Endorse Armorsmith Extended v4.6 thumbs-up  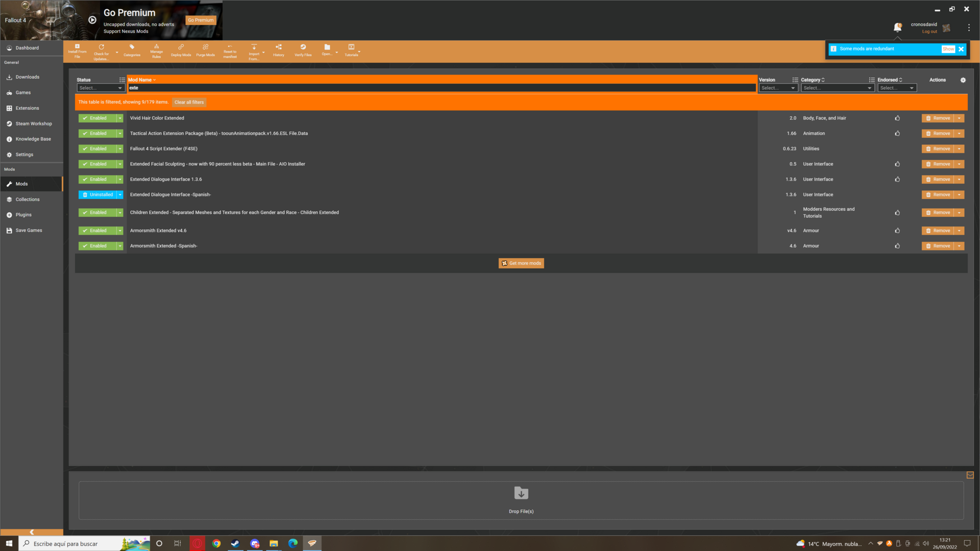(897, 231)
